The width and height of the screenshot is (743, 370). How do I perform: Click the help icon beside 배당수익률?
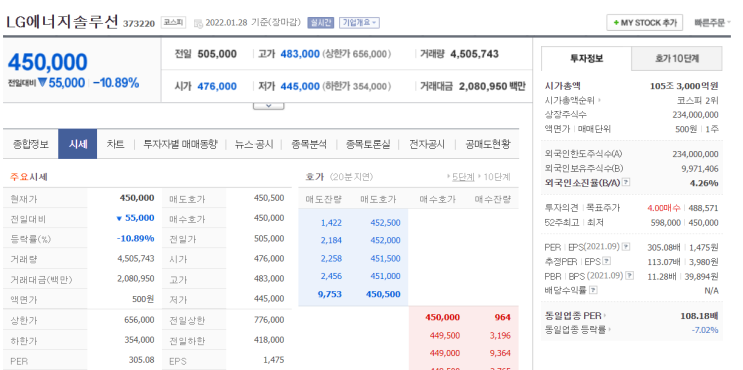tap(593, 290)
